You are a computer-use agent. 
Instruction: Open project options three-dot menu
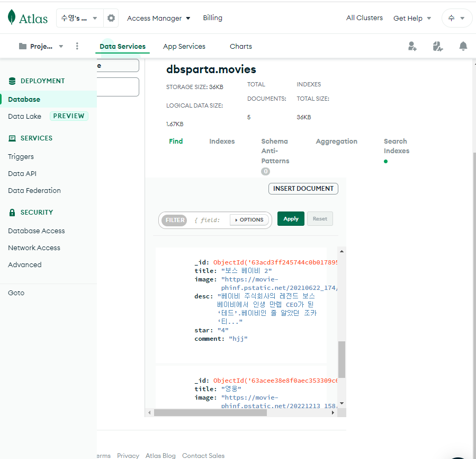pyautogui.click(x=77, y=46)
